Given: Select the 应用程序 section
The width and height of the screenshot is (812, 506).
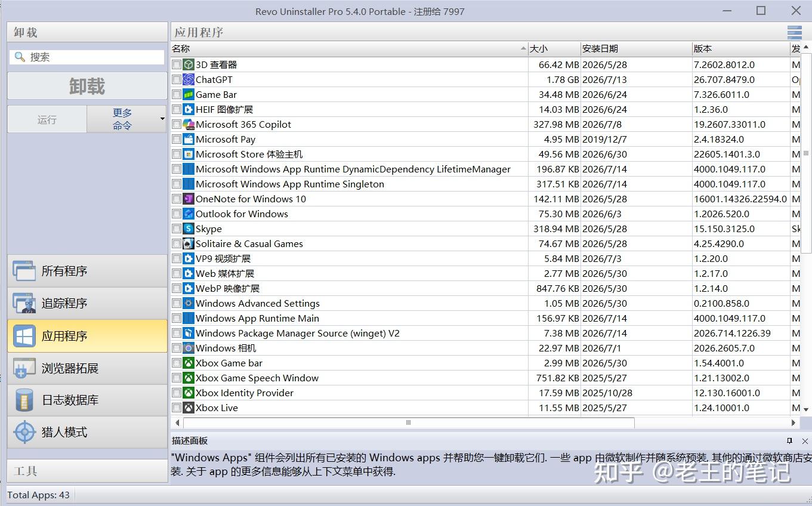Looking at the screenshot, I should [87, 336].
